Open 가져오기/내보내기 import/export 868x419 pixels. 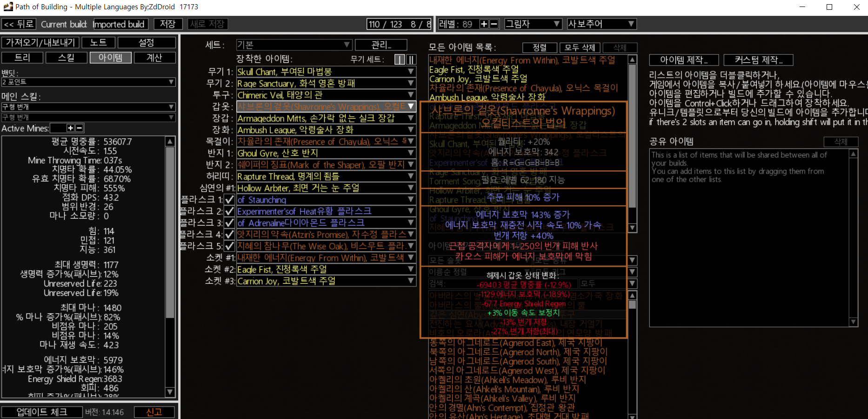click(x=40, y=43)
